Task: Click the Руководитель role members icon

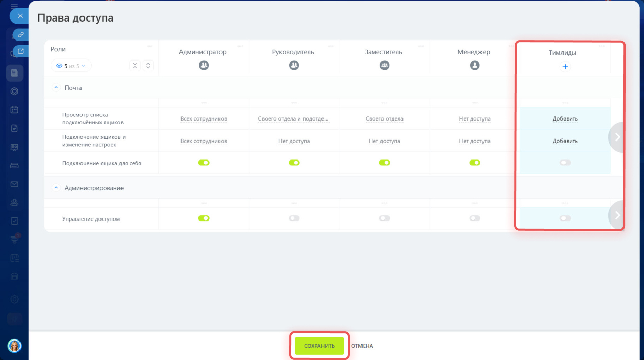Action: point(294,65)
